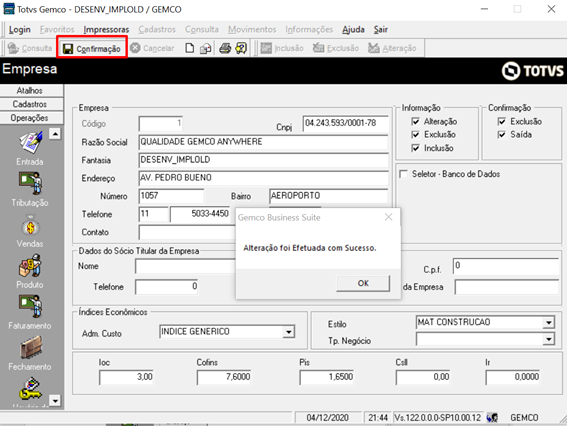Click the Cnpj input field

point(345,123)
